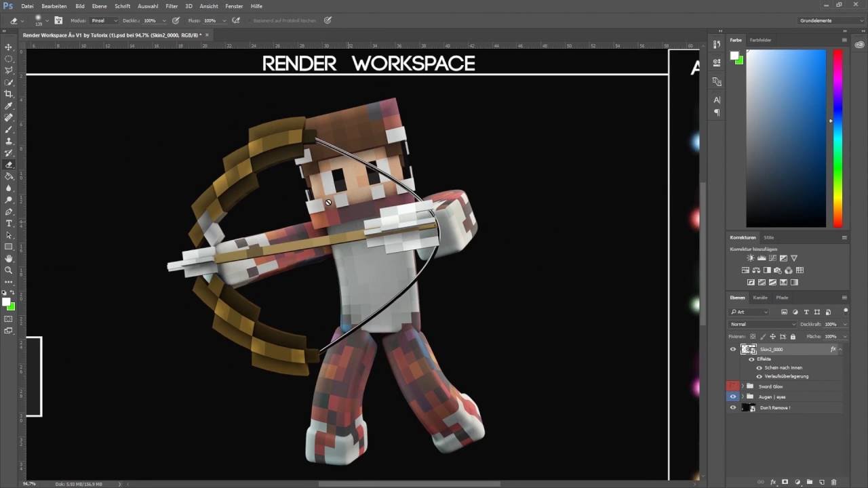Switch to the Stile tab
868x488 pixels.
pos(769,237)
